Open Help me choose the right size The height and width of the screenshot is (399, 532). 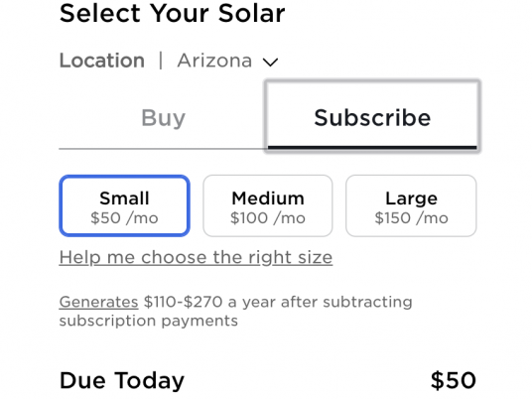[x=196, y=257]
